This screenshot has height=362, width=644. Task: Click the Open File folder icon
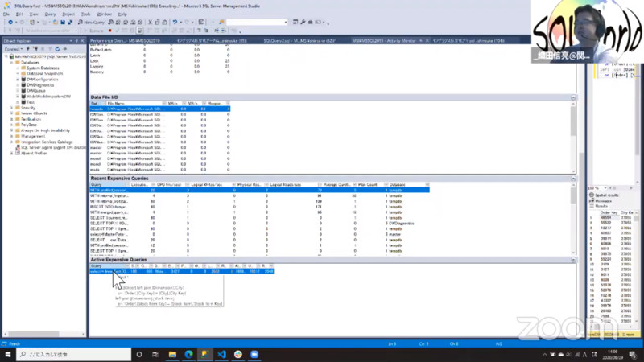(55, 23)
